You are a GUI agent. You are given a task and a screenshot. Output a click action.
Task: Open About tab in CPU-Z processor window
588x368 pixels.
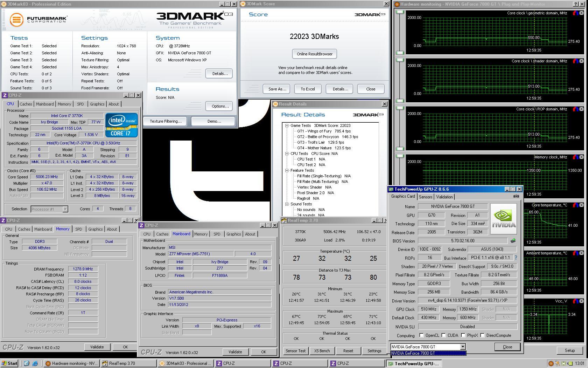pyautogui.click(x=114, y=104)
